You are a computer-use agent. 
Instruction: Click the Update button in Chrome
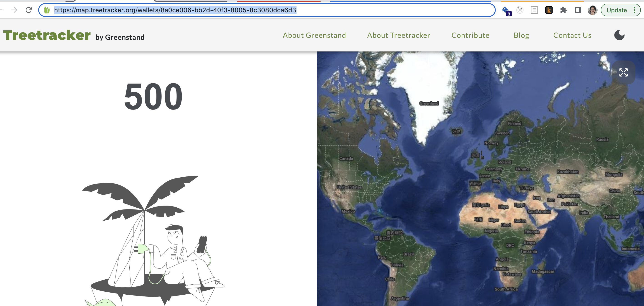coord(616,10)
